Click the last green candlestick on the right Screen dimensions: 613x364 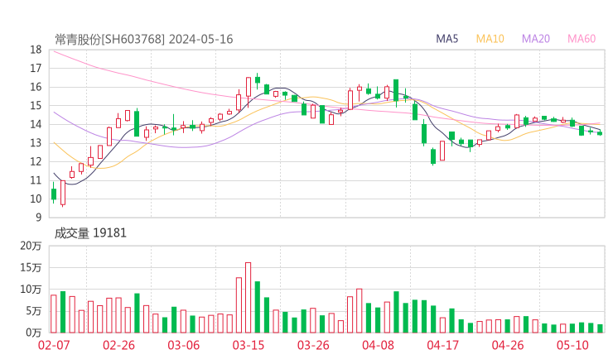pyautogui.click(x=600, y=133)
